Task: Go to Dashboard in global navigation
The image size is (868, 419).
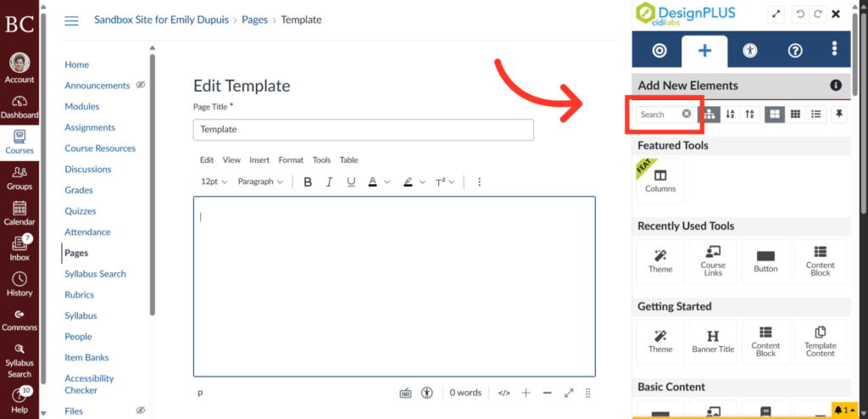Action: pyautogui.click(x=19, y=108)
